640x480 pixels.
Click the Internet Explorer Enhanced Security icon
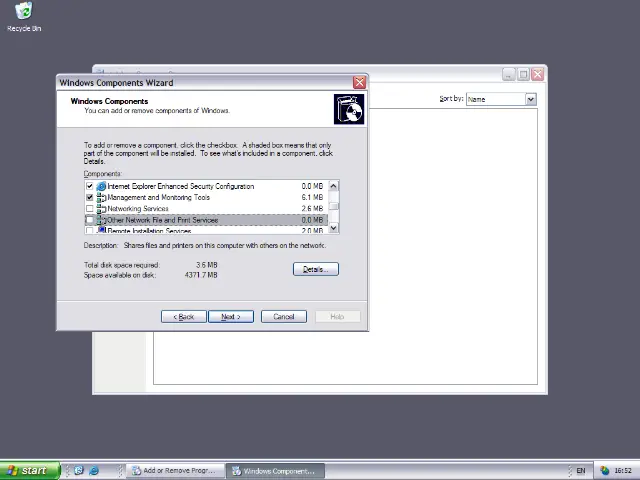click(101, 186)
